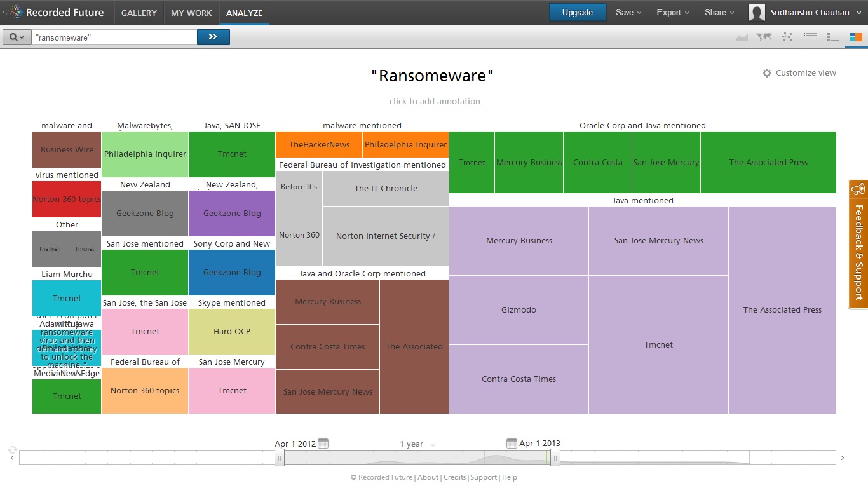Switch to the timeline chart view icon
868x488 pixels.
pos(741,37)
